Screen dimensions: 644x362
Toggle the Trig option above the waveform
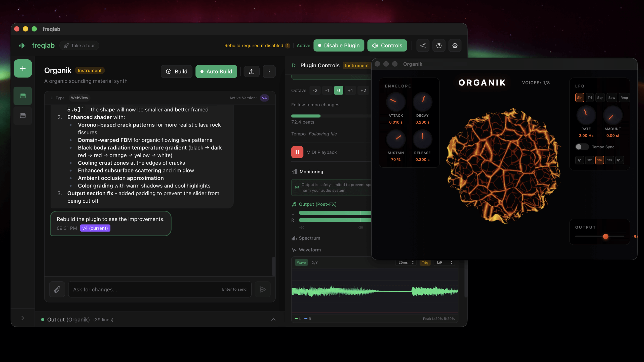click(425, 262)
